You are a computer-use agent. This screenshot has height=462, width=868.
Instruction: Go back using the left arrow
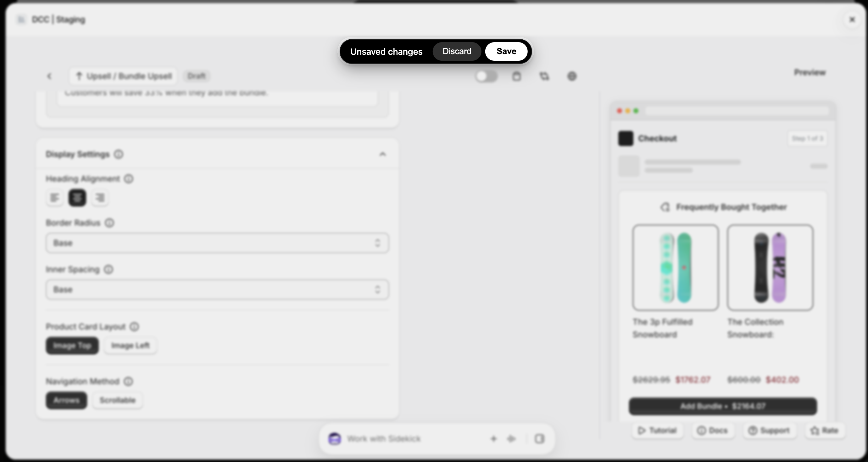click(x=50, y=76)
